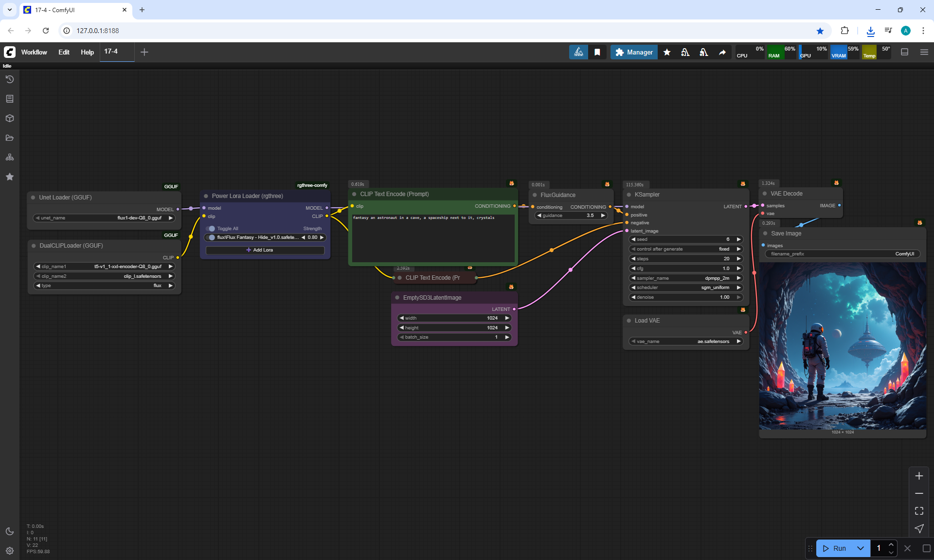Viewport: 934px width, 560px height.
Task: Open sampler_name dropdown in KSampler
Action: point(685,278)
